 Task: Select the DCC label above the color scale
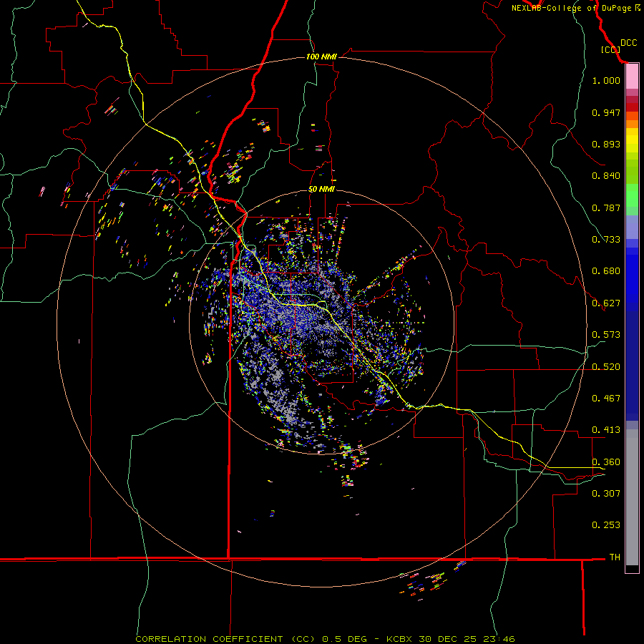(x=628, y=43)
